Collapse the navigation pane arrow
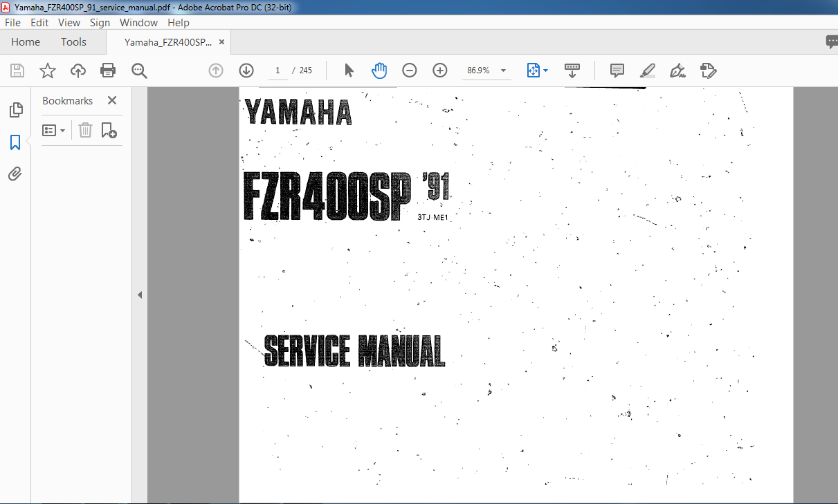Viewport: 838px width, 504px height. click(139, 295)
